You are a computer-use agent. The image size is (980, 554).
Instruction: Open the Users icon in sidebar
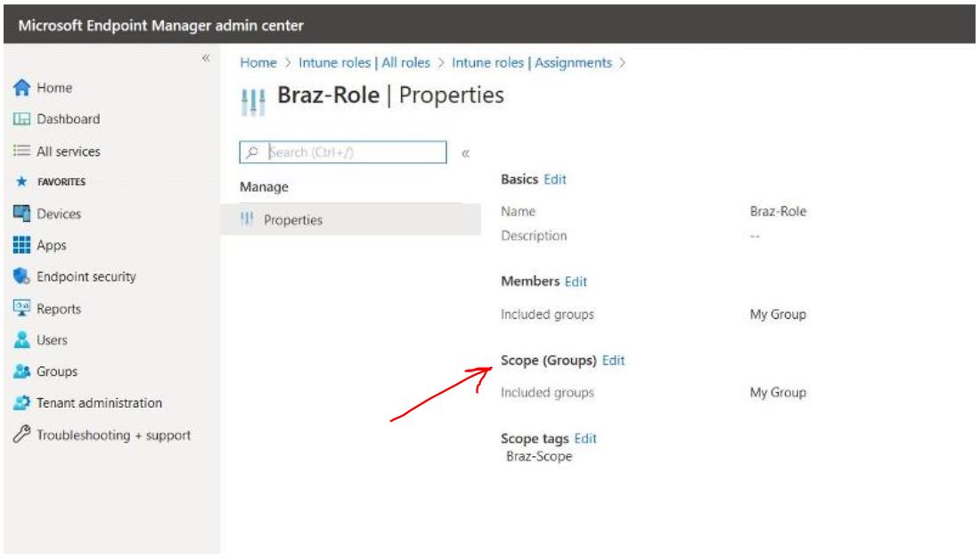[x=22, y=340]
